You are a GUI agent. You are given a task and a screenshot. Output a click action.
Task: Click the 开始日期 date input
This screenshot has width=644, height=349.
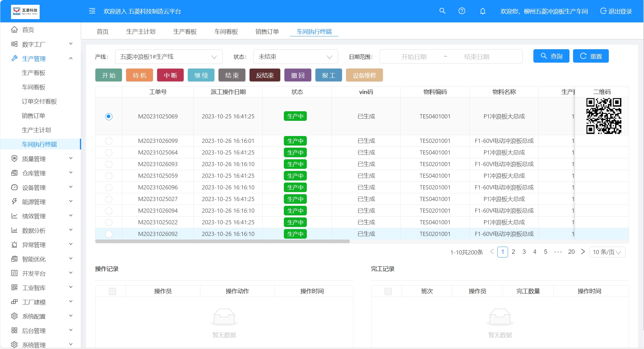coord(414,57)
